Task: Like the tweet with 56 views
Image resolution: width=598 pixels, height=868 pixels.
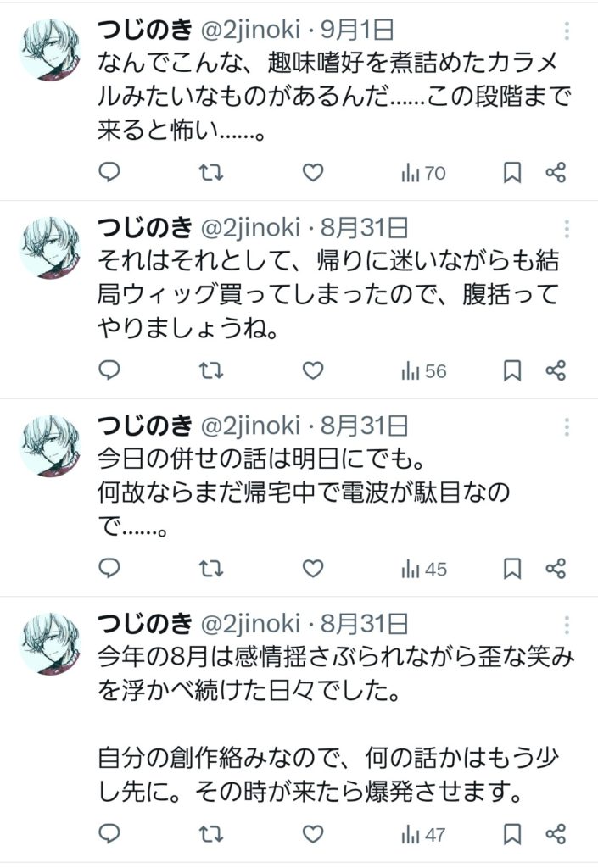Action: [313, 370]
